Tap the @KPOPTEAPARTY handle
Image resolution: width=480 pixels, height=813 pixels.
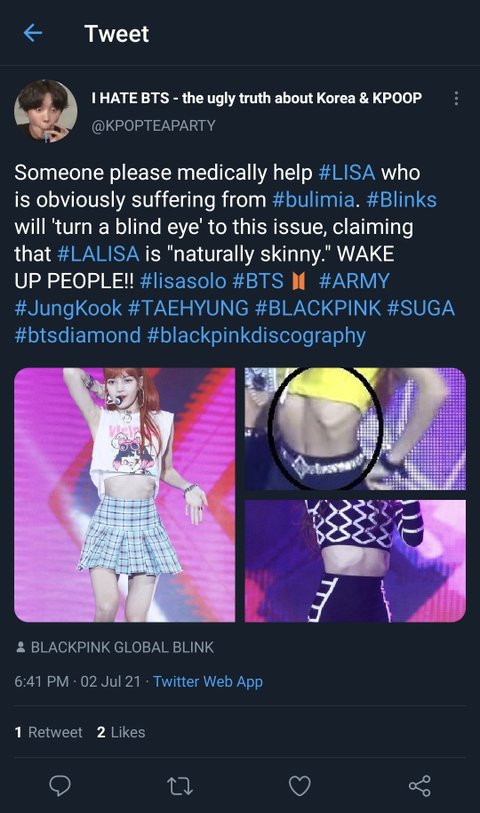tap(153, 125)
